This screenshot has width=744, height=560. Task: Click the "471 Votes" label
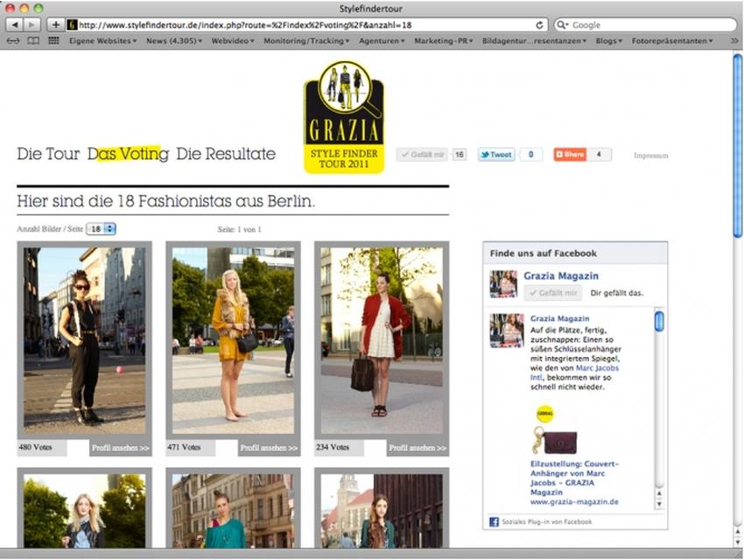pyautogui.click(x=184, y=447)
